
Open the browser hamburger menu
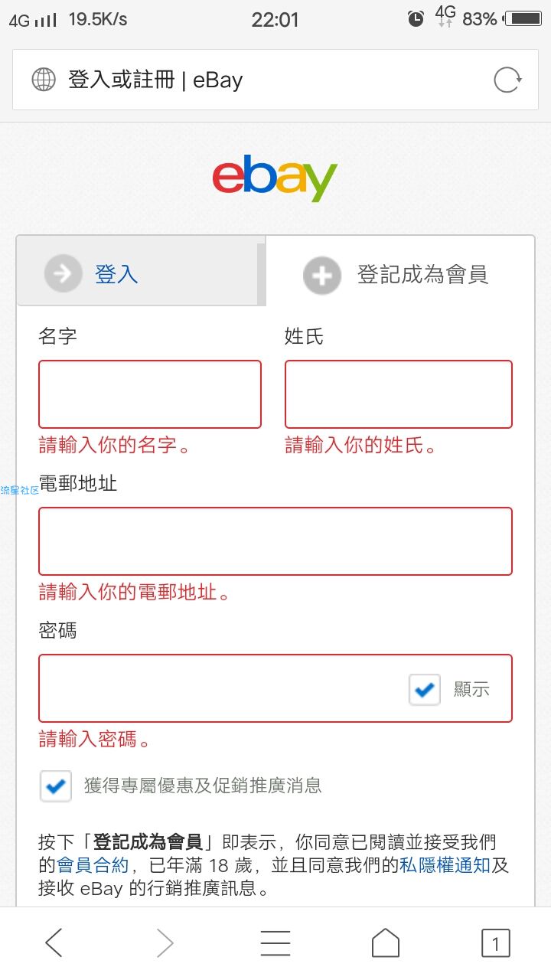(275, 943)
